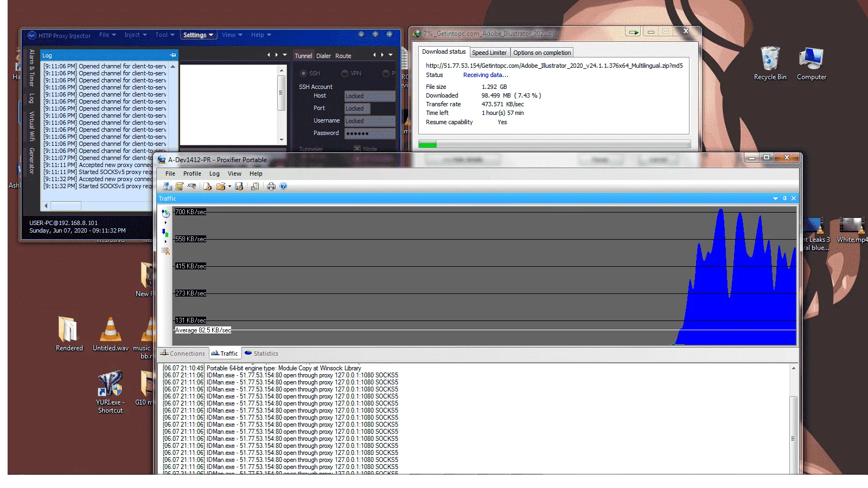
Task: Expand the open-profile dropdown arrow in Proxifier toolbar
Action: 229,187
